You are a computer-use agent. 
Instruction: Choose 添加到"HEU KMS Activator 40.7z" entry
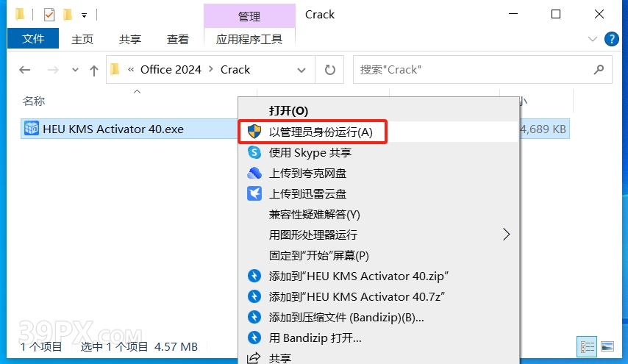click(379, 297)
